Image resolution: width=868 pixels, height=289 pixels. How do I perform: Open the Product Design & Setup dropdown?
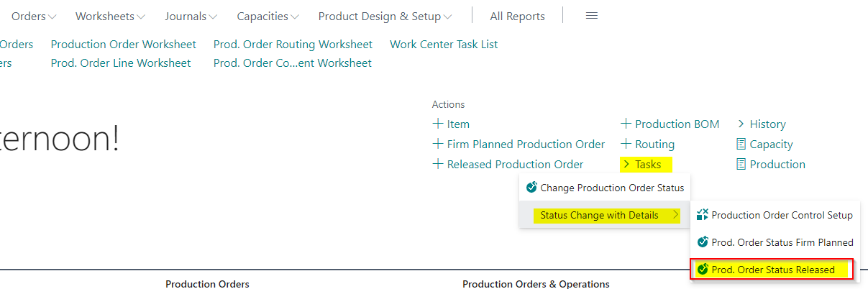pos(385,16)
